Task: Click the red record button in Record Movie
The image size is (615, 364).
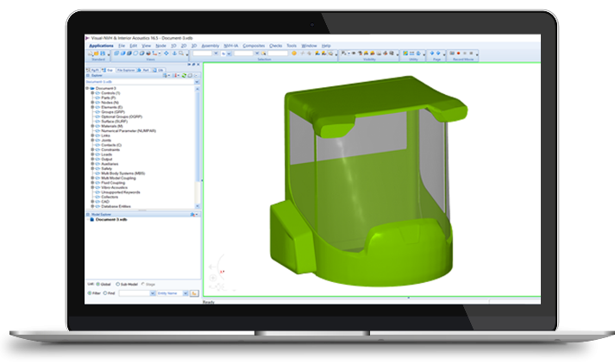Action: 459,53
